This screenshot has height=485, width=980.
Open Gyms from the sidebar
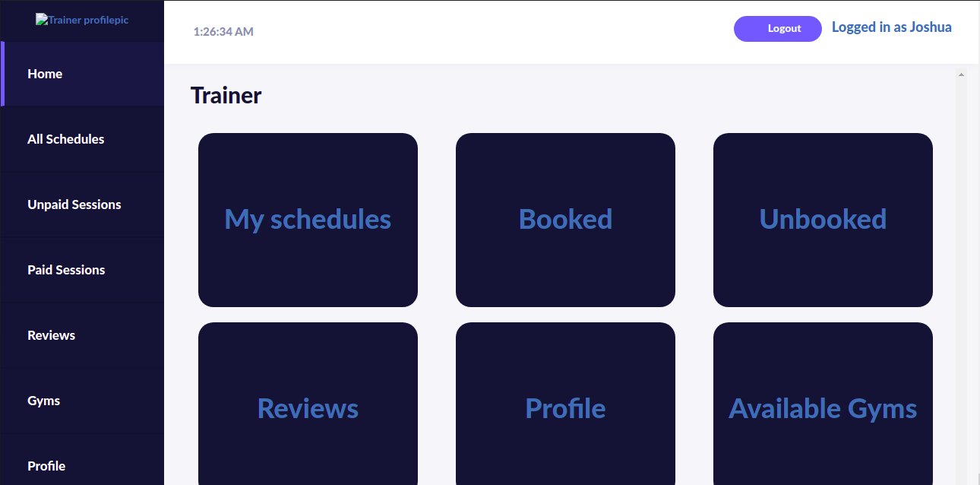pyautogui.click(x=43, y=401)
